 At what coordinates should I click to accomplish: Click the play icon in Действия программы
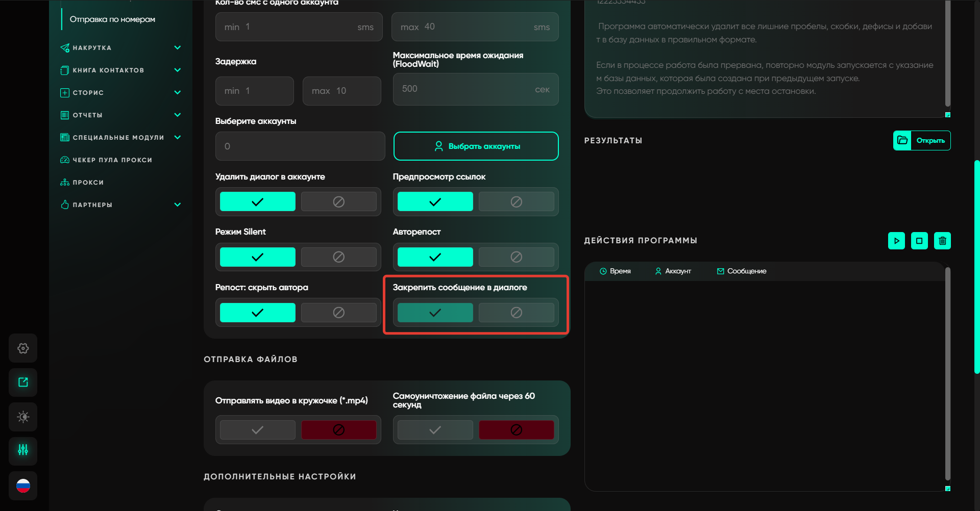click(x=896, y=241)
